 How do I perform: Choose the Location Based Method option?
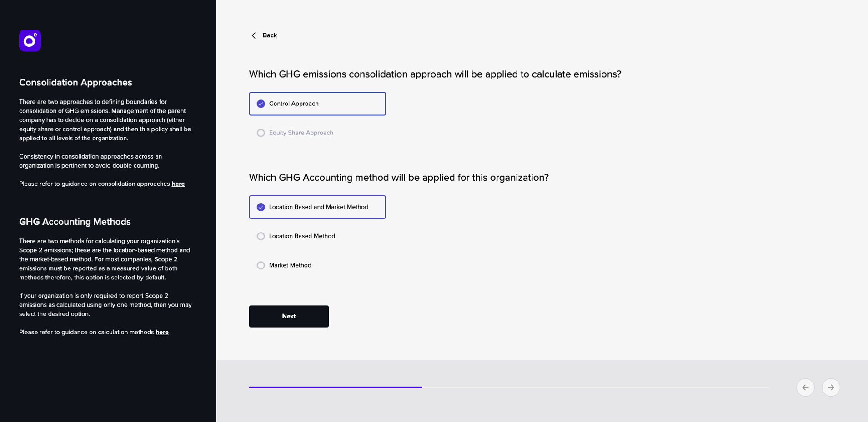coord(296,236)
